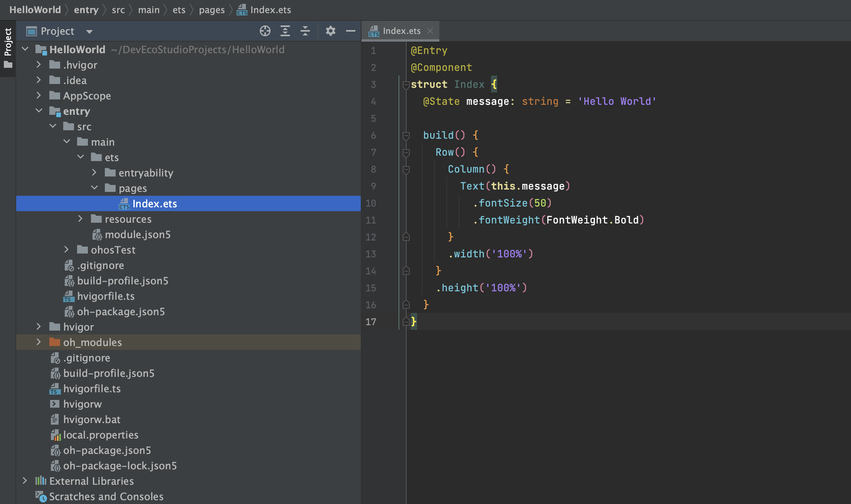Expand the ohosTest folder
Viewport: 851px width, 504px height.
click(x=66, y=249)
